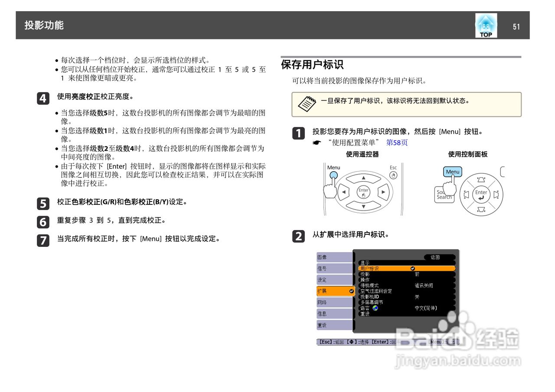Click the control panel left keystone key
The height and width of the screenshot is (392, 555).
pyautogui.click(x=466, y=195)
